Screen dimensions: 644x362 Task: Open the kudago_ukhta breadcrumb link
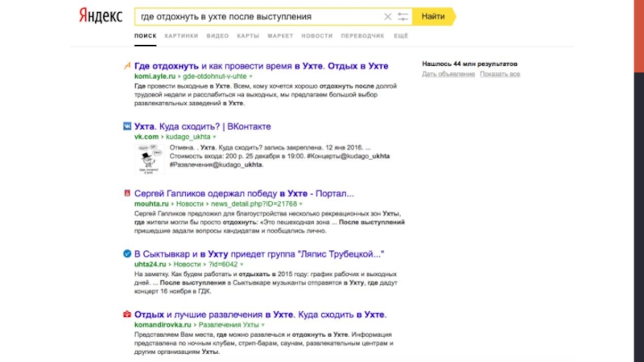[188, 137]
